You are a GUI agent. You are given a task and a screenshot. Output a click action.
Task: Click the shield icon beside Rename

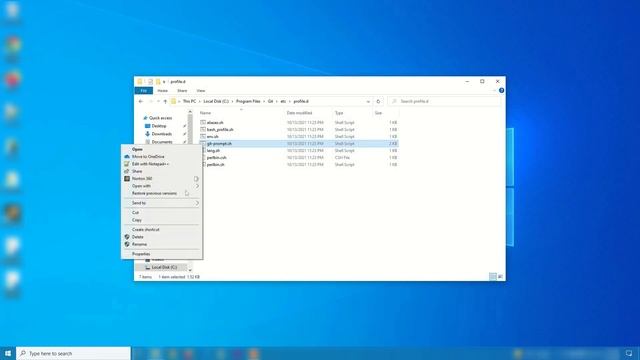[x=127, y=244]
